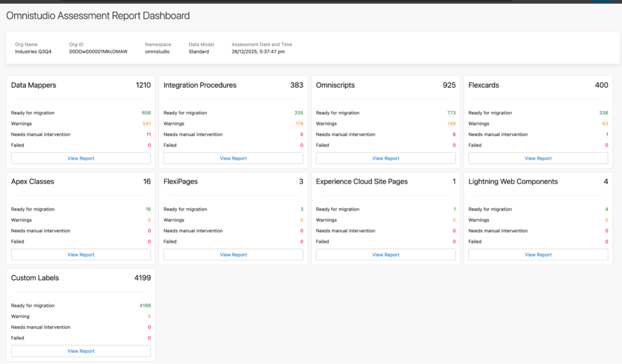Viewport: 622px width, 364px height.
Task: Click Integration Procedures warnings count 178
Action: pos(299,124)
